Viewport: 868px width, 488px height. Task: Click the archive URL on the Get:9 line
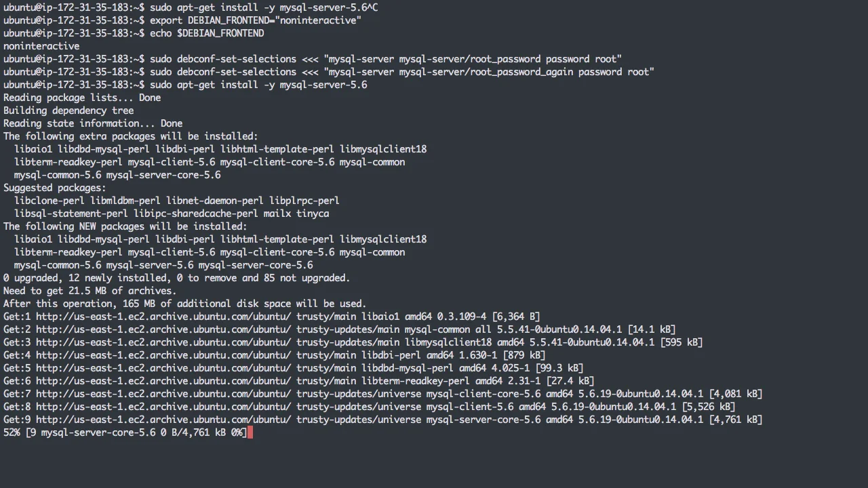[x=163, y=420]
